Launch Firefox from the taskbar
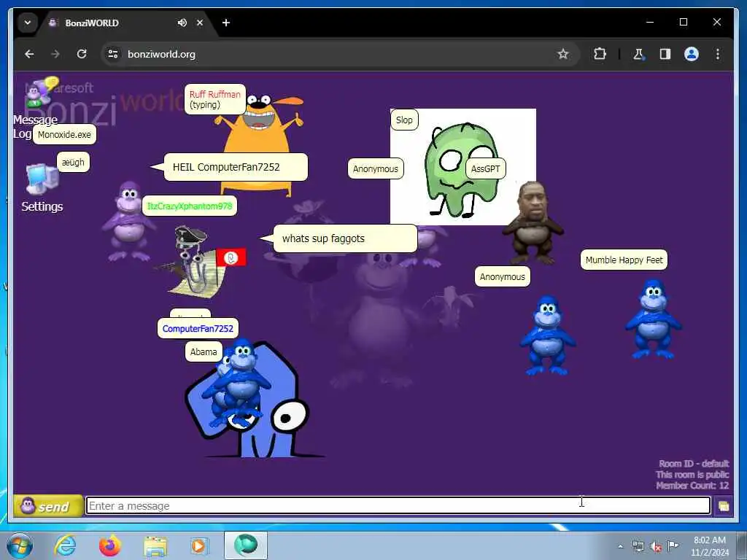Viewport: 747px width, 560px height. coord(109,545)
